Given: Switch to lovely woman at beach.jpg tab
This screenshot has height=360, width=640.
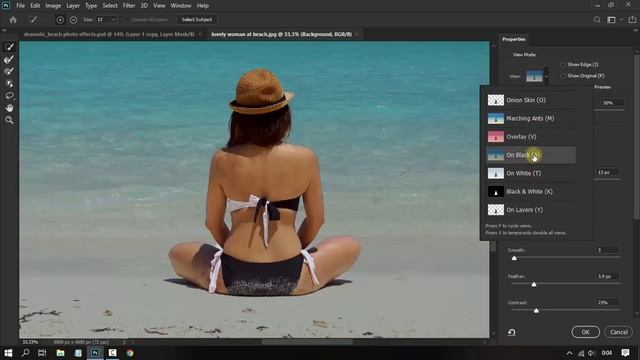Looking at the screenshot, I should (281, 34).
